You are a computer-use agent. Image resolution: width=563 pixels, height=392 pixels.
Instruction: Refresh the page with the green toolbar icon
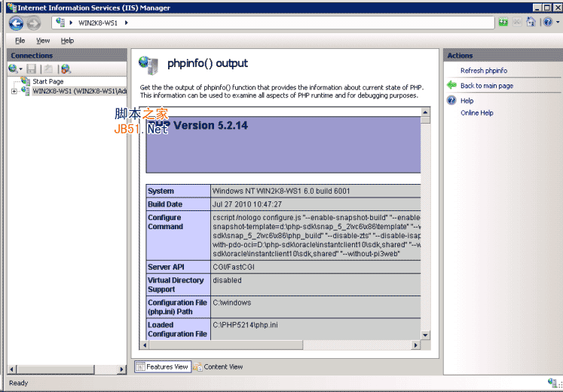(x=503, y=23)
